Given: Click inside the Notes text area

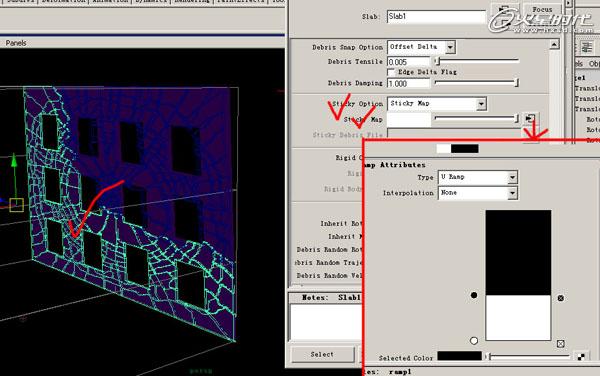Looking at the screenshot, I should point(326,321).
